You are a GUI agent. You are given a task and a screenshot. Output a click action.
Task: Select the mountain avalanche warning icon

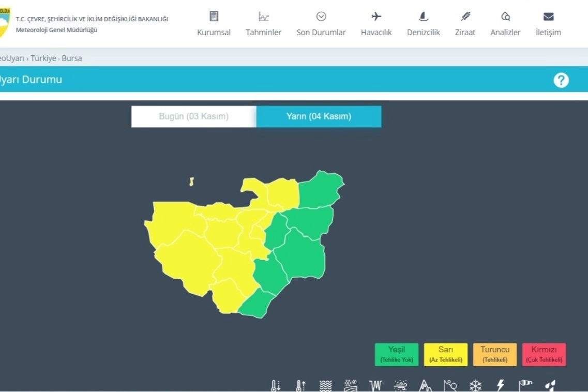(425, 385)
